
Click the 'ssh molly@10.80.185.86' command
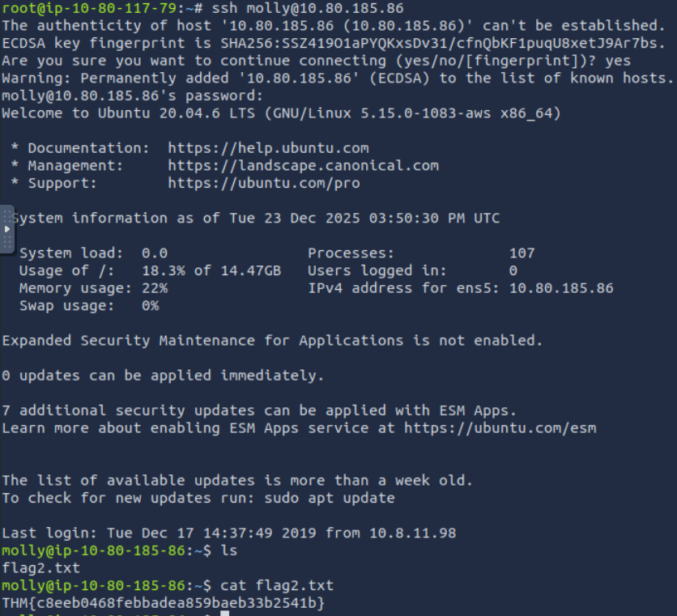307,8
